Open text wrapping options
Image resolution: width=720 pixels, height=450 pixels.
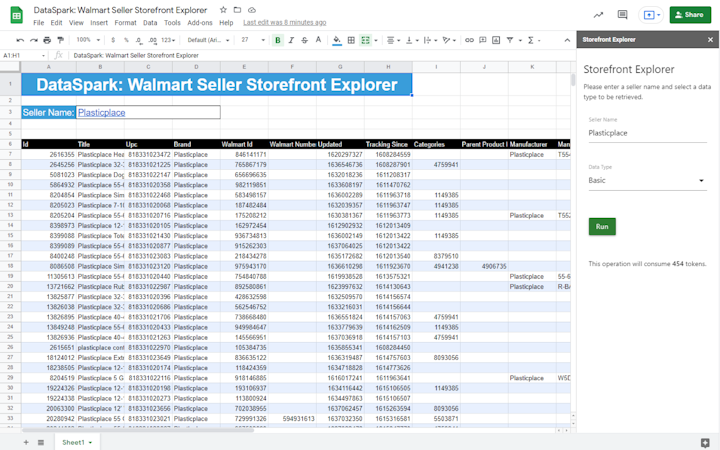pos(430,40)
